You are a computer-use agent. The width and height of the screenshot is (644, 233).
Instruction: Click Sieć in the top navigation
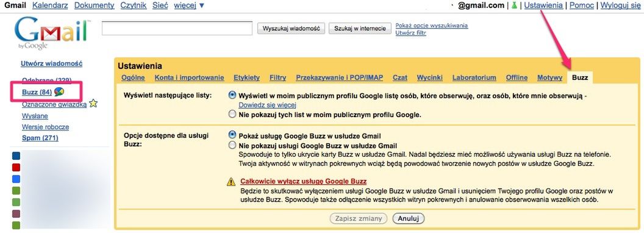click(160, 5)
